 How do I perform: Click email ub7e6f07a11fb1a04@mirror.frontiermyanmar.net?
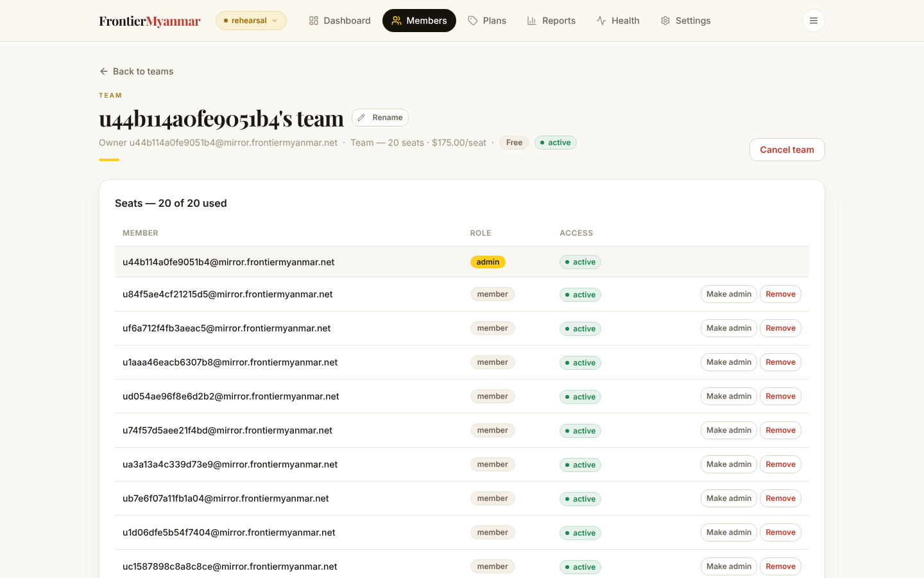pos(226,498)
